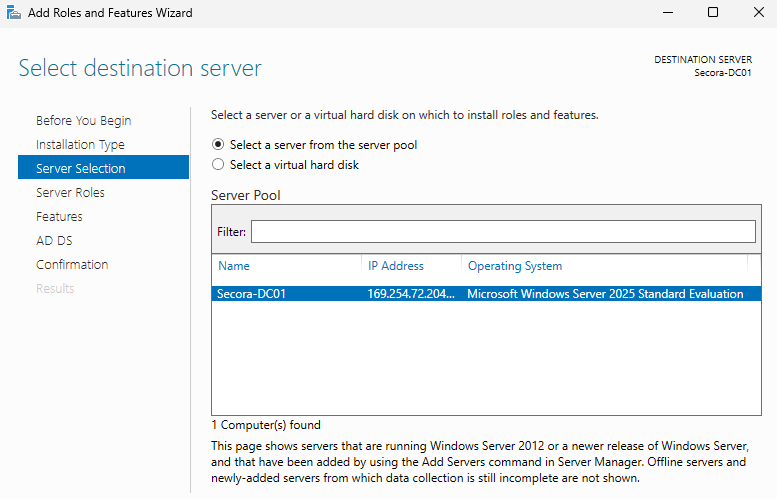Click the Add Roles wizard title bar icon

click(x=11, y=13)
